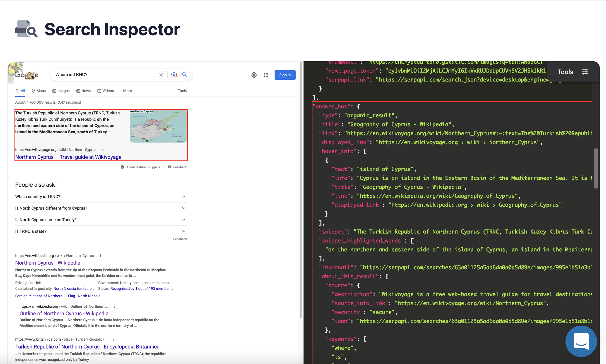
Task: Open the Google apps grid
Action: (x=266, y=75)
